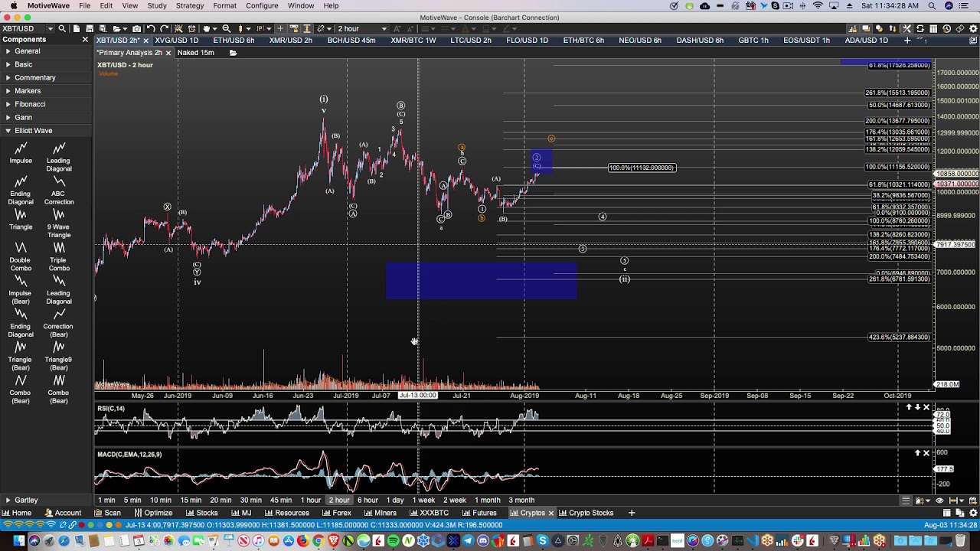Image resolution: width=980 pixels, height=551 pixels.
Task: Select the Correction (Bear) wave component
Action: 58,322
